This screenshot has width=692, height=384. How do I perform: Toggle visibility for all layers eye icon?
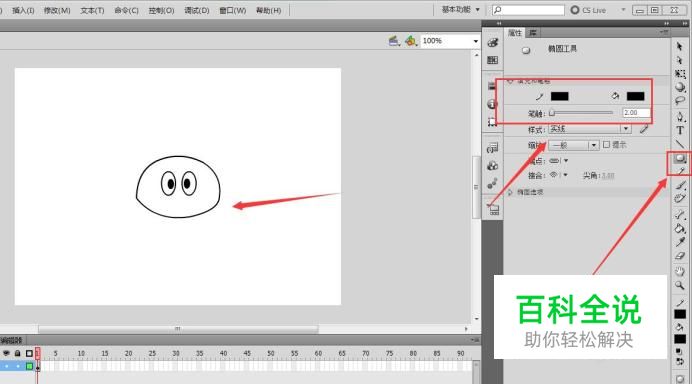pos(6,353)
